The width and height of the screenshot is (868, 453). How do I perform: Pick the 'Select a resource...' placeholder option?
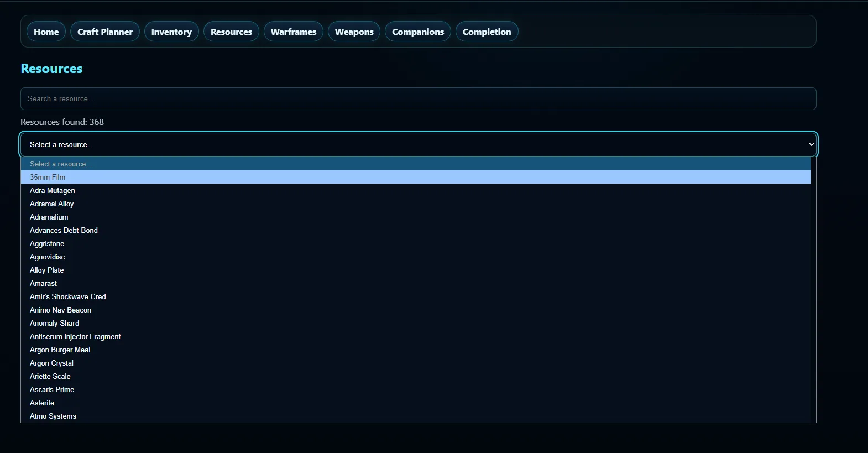(416, 164)
